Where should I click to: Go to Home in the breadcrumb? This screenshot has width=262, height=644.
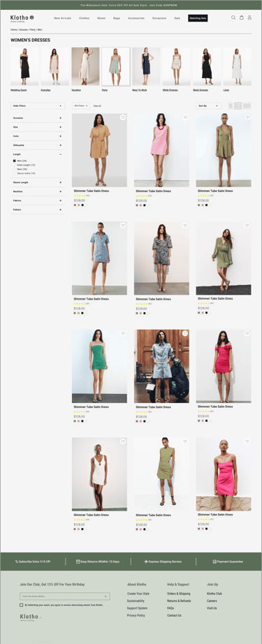pyautogui.click(x=13, y=30)
